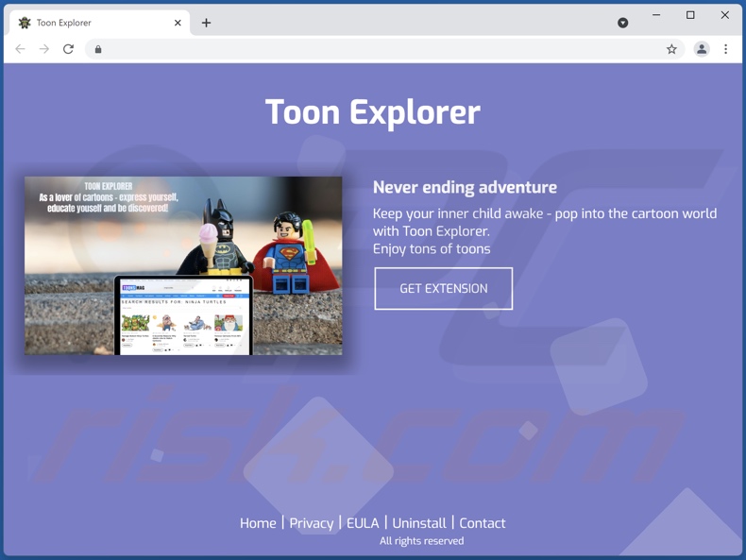Click the Toon Explorer promotional image

183,265
